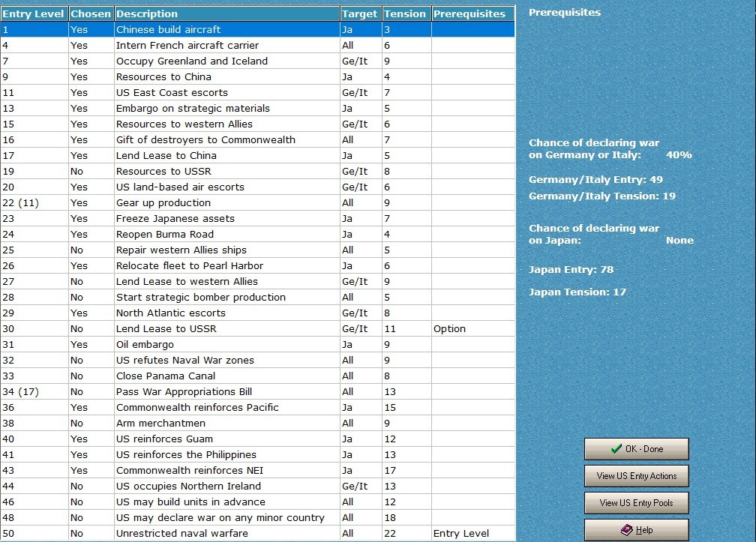This screenshot has height=542, width=756.
Task: Select Close Panama Canal
Action: [x=257, y=376]
